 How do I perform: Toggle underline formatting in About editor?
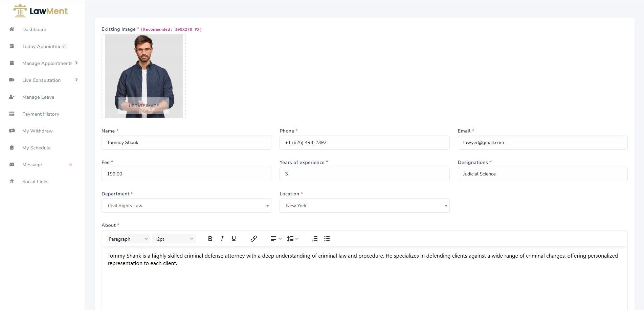click(x=234, y=239)
